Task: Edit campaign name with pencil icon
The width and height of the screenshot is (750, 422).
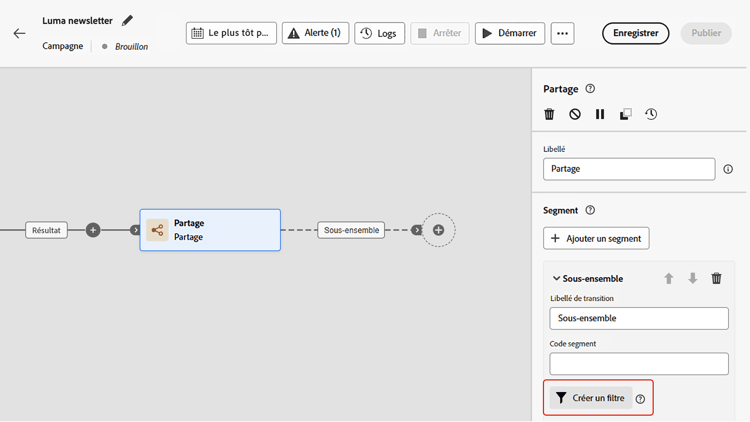Action: tap(127, 21)
